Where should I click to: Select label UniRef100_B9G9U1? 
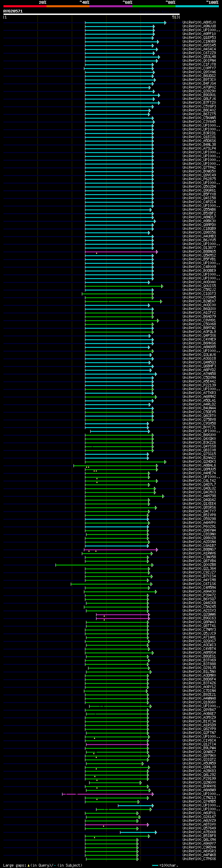coord(199,95)
